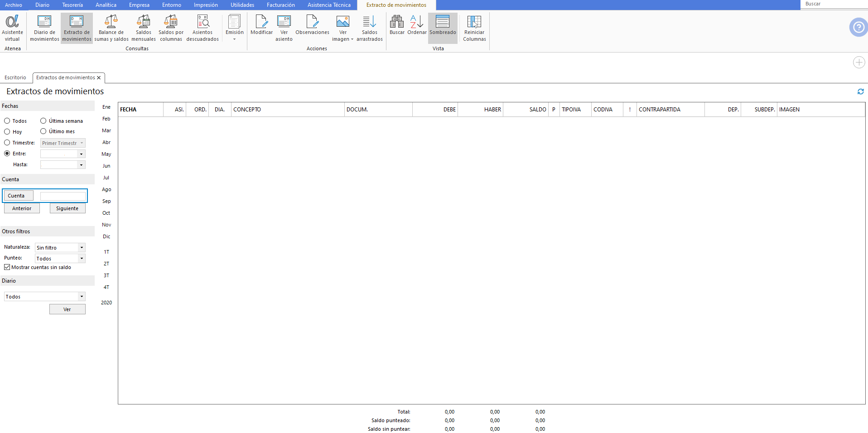
Task: Select Extracto de movimientos ribbon icon
Action: pyautogui.click(x=77, y=28)
